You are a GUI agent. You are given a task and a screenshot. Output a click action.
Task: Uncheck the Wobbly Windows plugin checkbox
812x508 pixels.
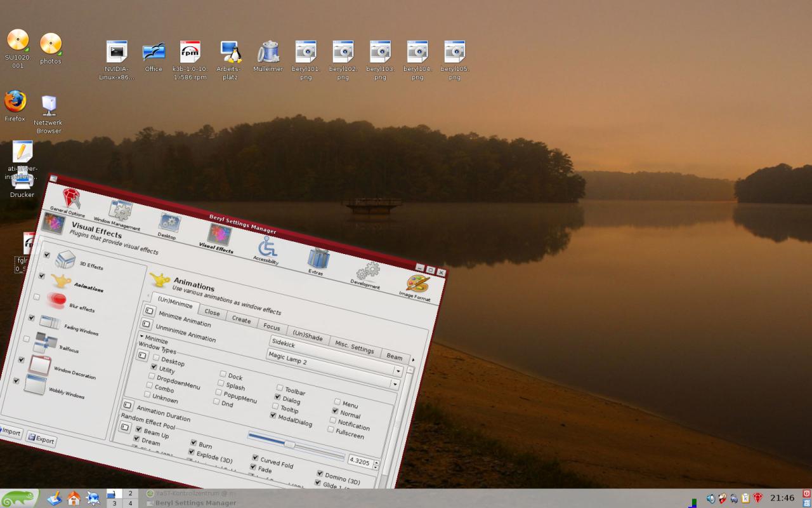pos(16,380)
